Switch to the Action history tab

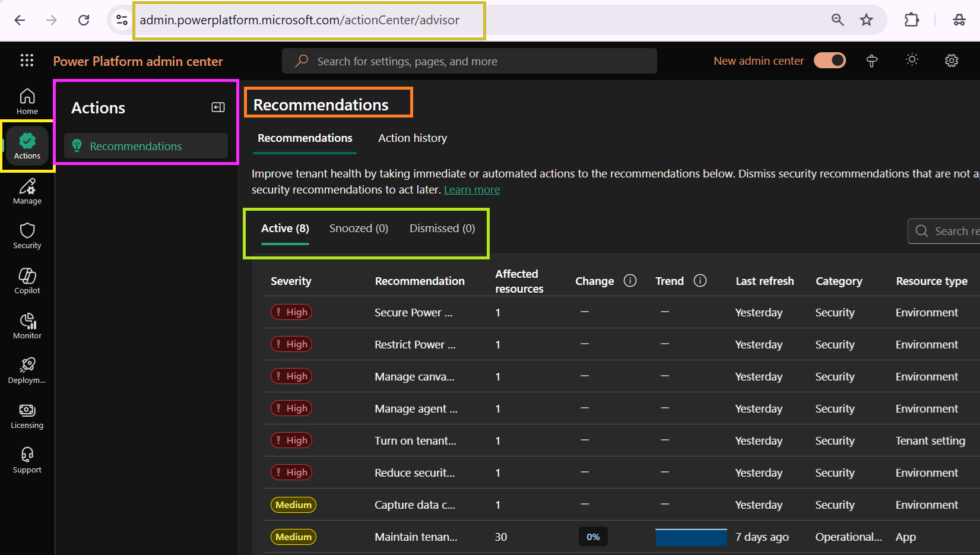412,138
